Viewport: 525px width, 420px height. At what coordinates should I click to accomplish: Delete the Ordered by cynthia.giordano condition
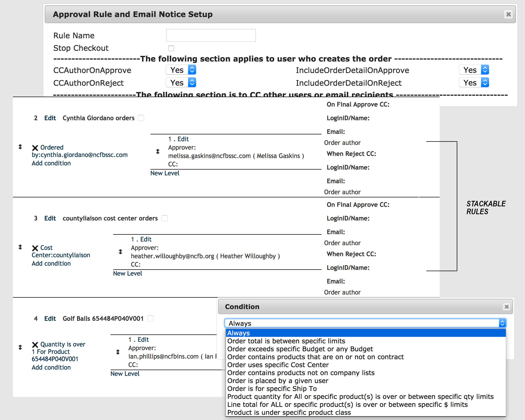(35, 148)
